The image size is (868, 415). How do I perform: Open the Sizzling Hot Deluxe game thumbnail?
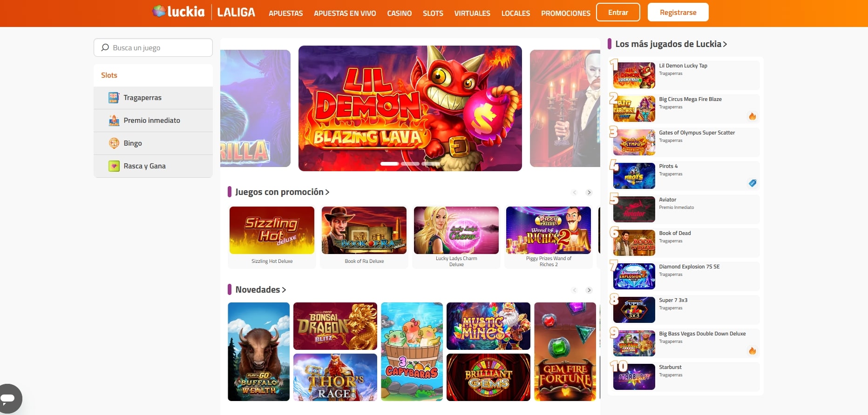click(x=272, y=230)
